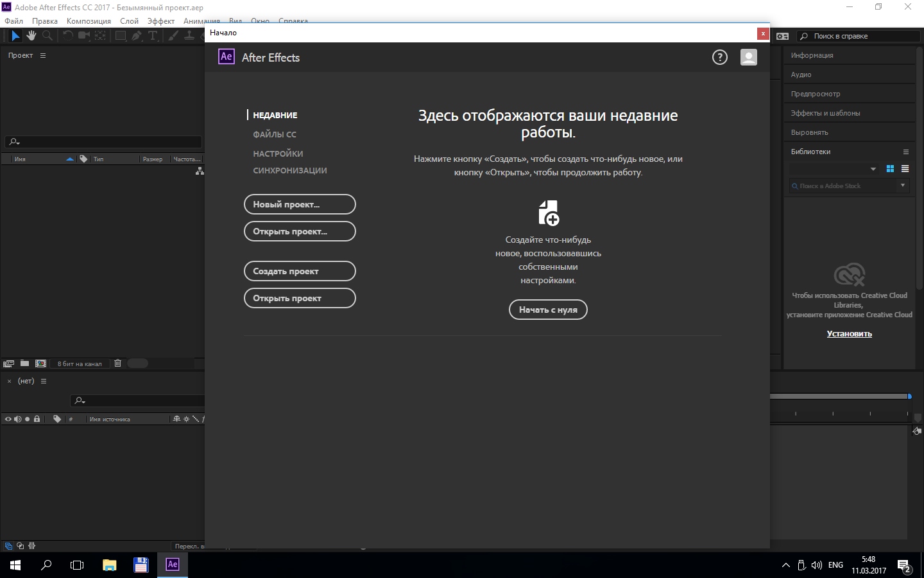Open the Композиция menu
The height and width of the screenshot is (578, 924).
tap(89, 21)
